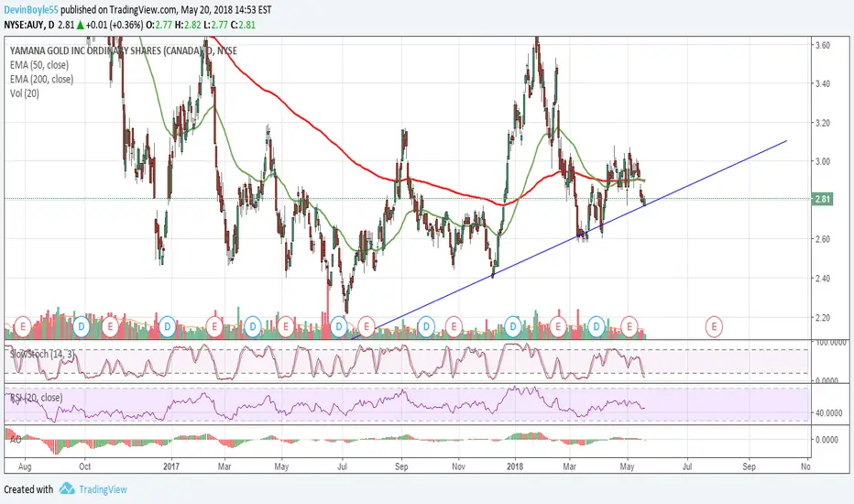The image size is (854, 504).
Task: Click the Vol (20) indicator label
Action: pos(25,93)
